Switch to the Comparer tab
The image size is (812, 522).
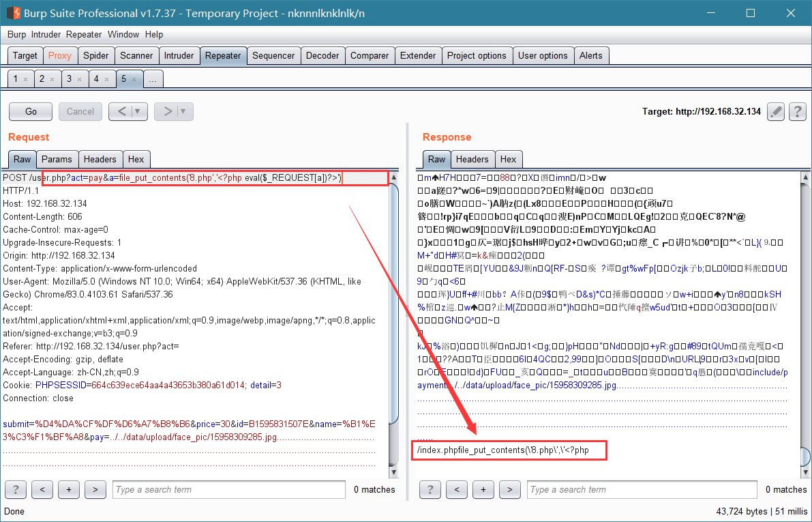[370, 55]
